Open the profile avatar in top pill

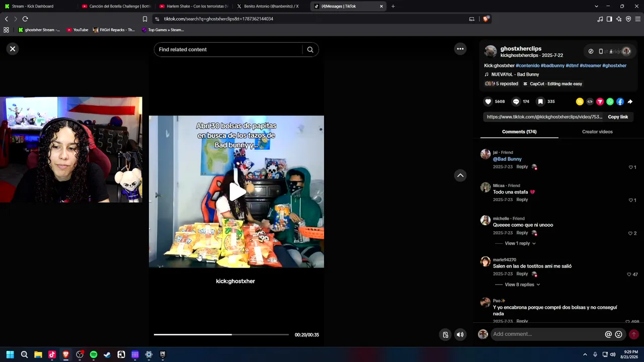click(x=626, y=51)
